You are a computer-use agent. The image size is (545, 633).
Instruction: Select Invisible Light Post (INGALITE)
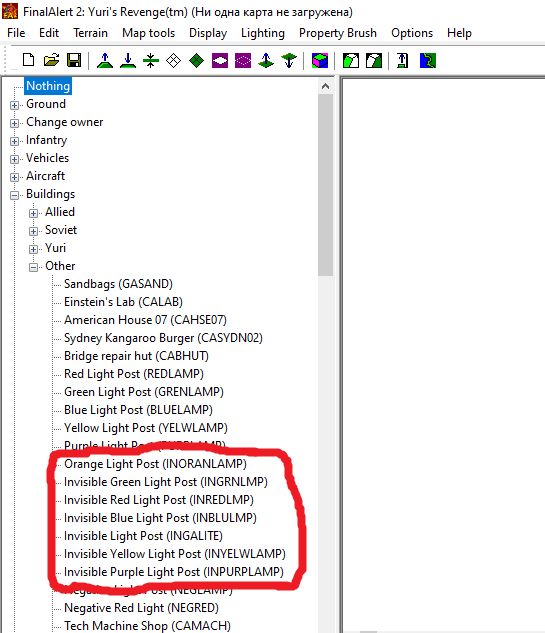tap(143, 536)
